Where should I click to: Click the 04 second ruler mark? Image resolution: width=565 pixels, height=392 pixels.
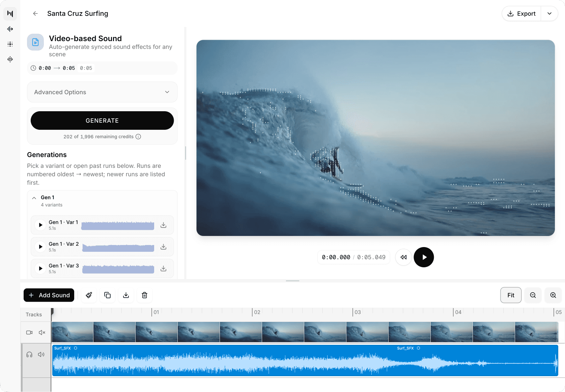(458, 312)
